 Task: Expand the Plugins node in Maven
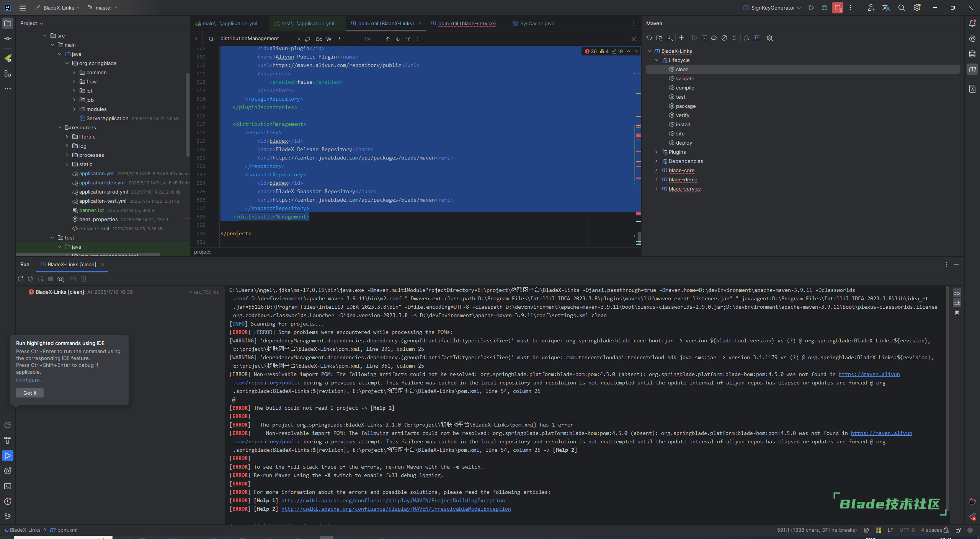(656, 152)
